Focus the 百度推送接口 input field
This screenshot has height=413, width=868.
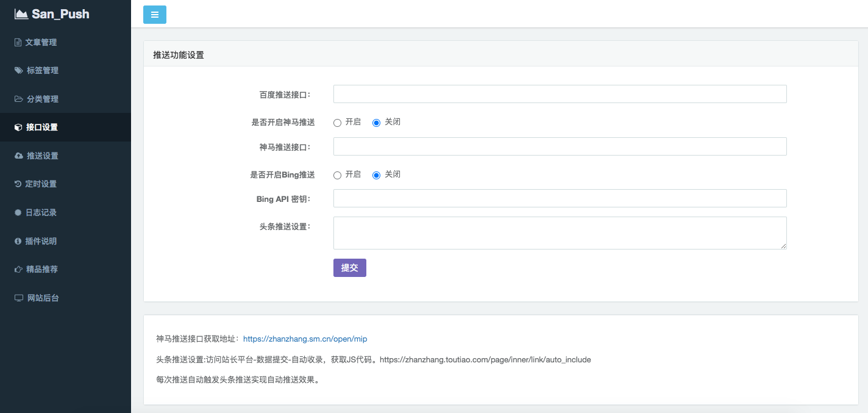560,94
